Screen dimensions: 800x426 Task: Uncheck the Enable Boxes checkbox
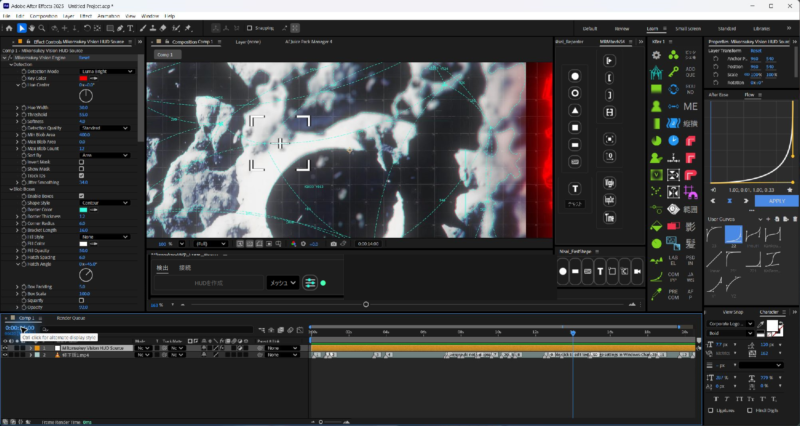pos(82,196)
